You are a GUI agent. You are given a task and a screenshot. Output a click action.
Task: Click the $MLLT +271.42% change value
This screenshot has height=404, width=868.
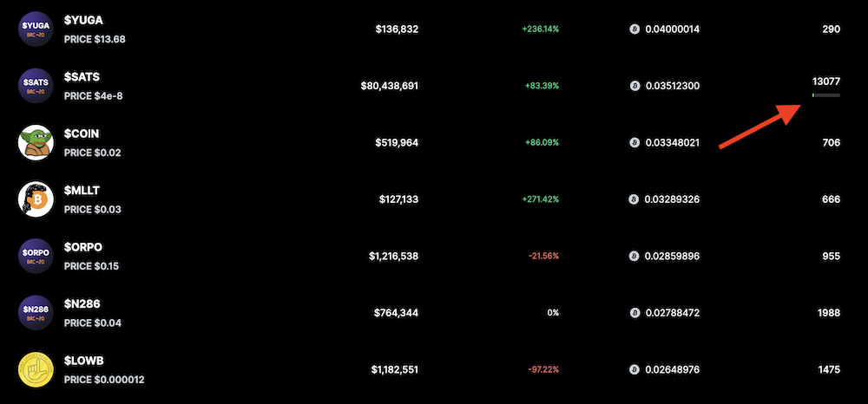[x=540, y=199]
